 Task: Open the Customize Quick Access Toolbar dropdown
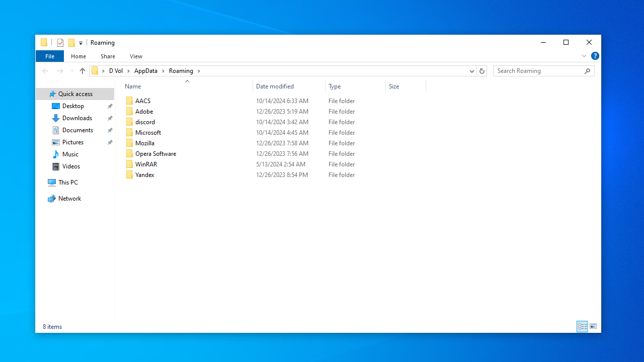click(80, 43)
